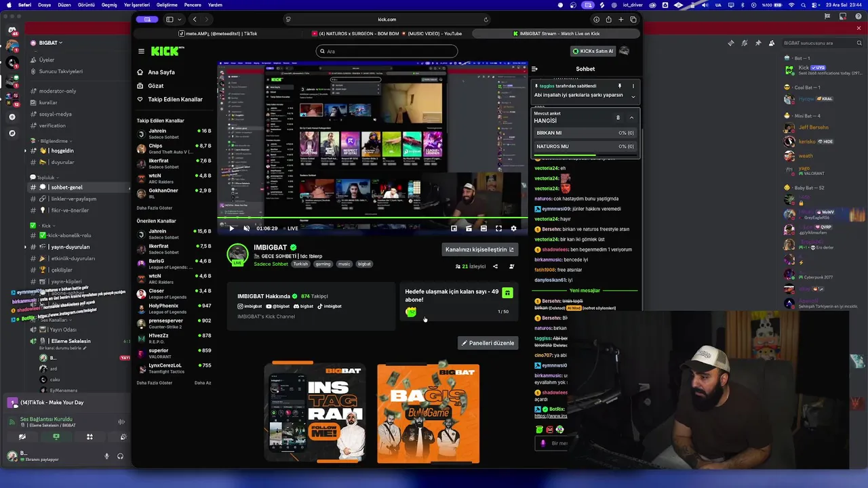Click the share icon next to viewer count
Screen dimensions: 868x488
(495, 266)
